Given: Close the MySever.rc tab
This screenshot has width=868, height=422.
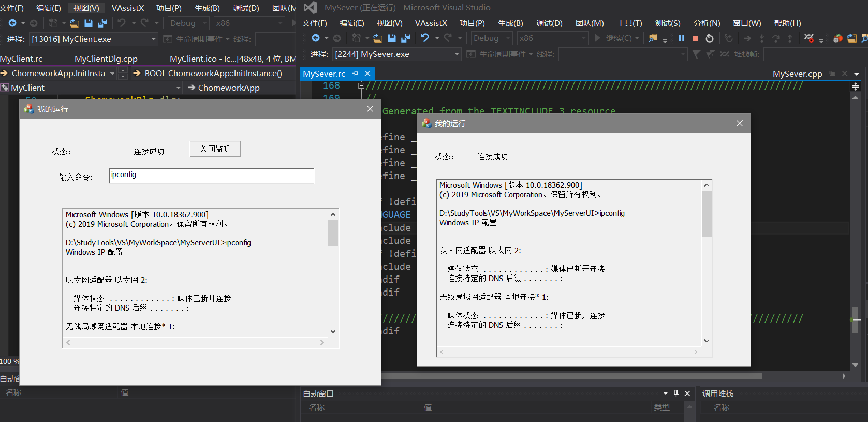Looking at the screenshot, I should click(367, 74).
